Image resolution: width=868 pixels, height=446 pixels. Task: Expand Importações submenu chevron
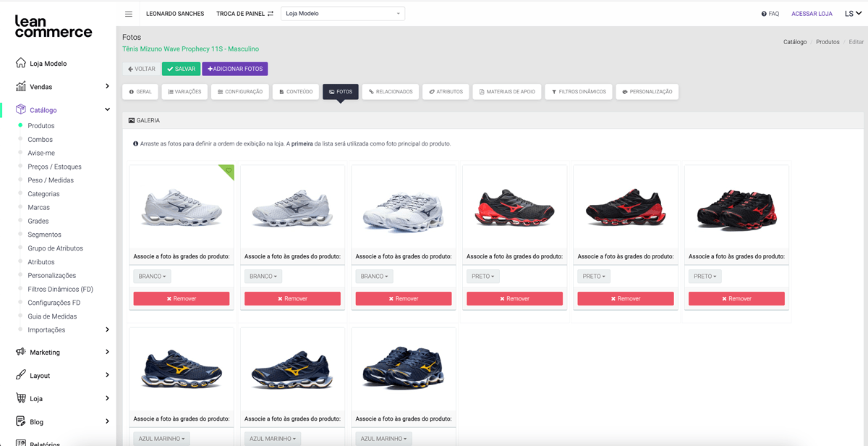pyautogui.click(x=107, y=330)
